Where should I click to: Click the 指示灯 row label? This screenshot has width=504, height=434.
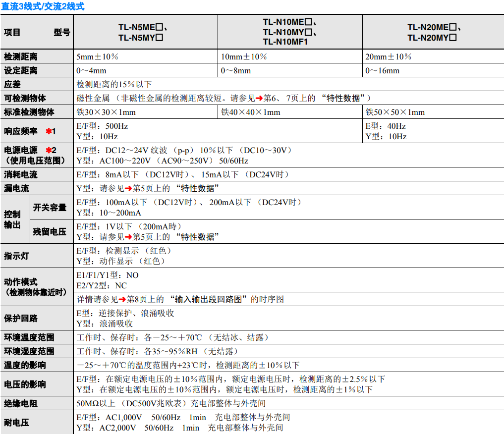[16, 256]
